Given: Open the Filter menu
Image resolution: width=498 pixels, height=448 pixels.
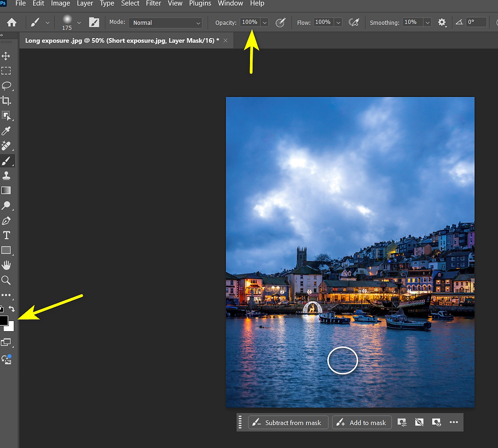Looking at the screenshot, I should tap(153, 4).
